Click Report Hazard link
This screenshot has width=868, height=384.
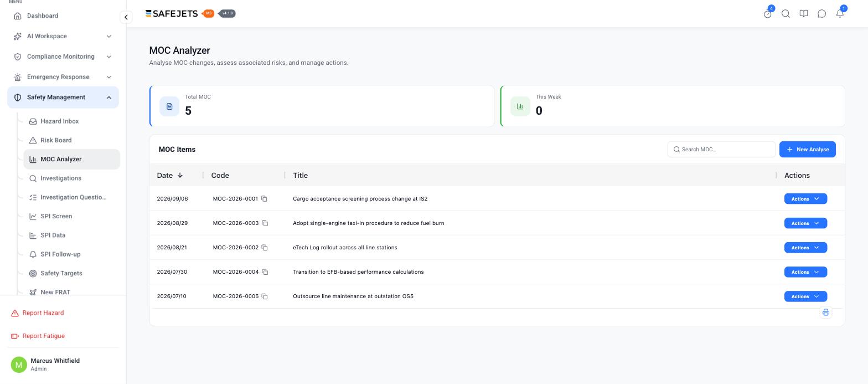point(38,313)
